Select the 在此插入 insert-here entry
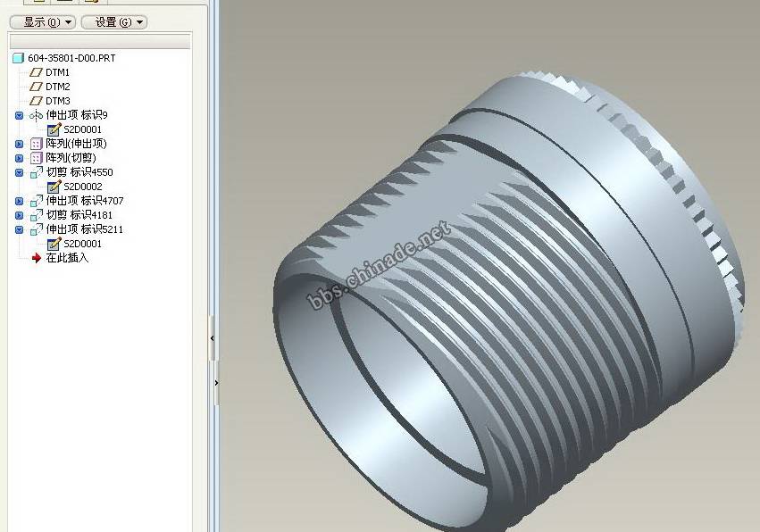Image resolution: width=760 pixels, height=532 pixels. [67, 258]
